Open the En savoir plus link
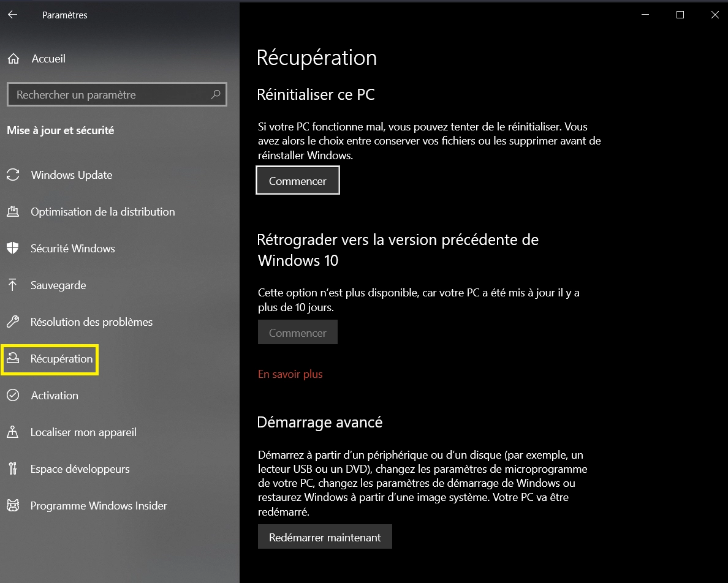 290,374
